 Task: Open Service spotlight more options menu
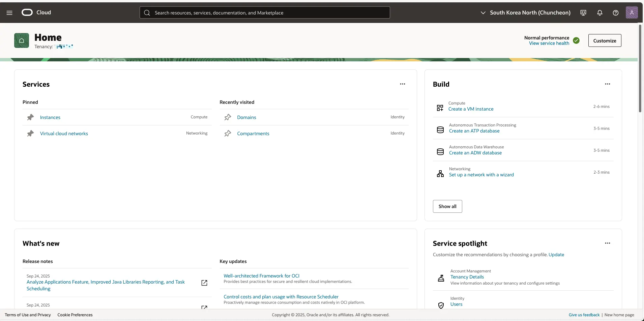click(608, 243)
